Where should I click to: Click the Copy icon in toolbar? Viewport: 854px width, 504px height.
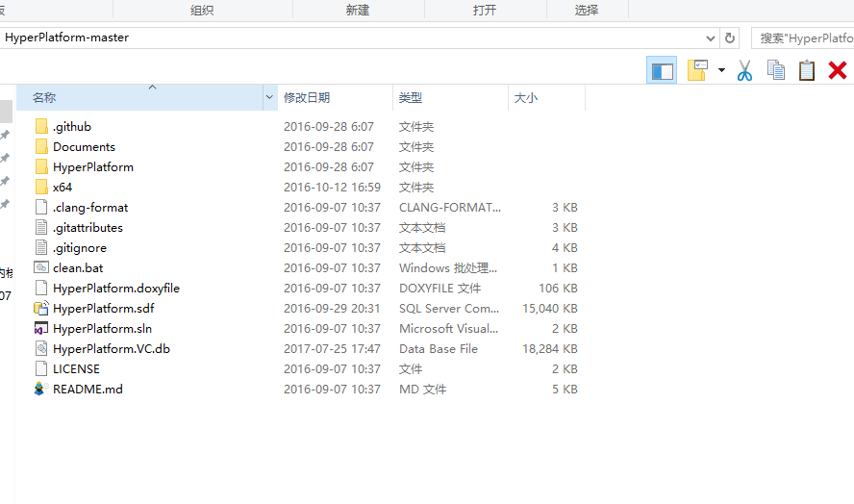tap(776, 70)
